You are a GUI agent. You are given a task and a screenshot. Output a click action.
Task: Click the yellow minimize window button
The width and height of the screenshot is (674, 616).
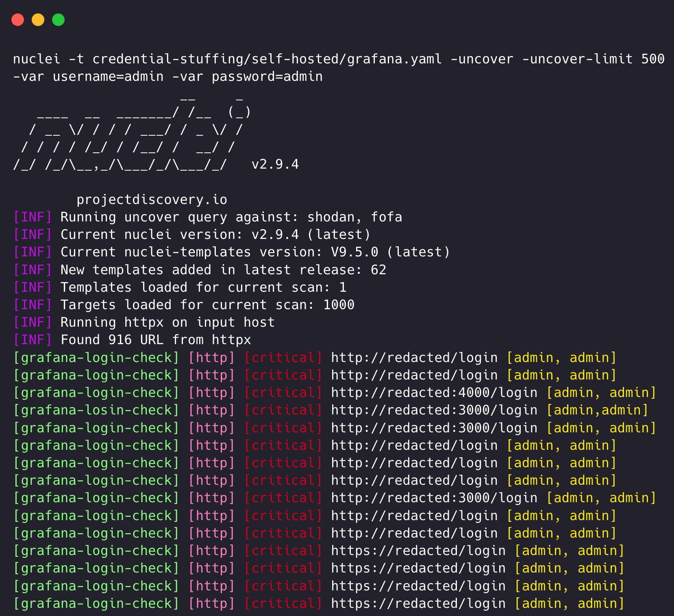point(38,20)
